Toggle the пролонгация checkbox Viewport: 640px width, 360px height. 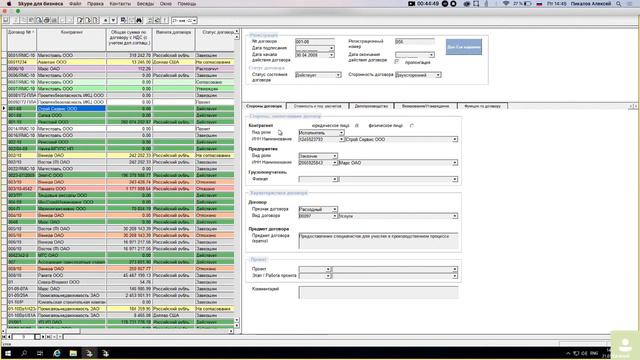(x=397, y=62)
